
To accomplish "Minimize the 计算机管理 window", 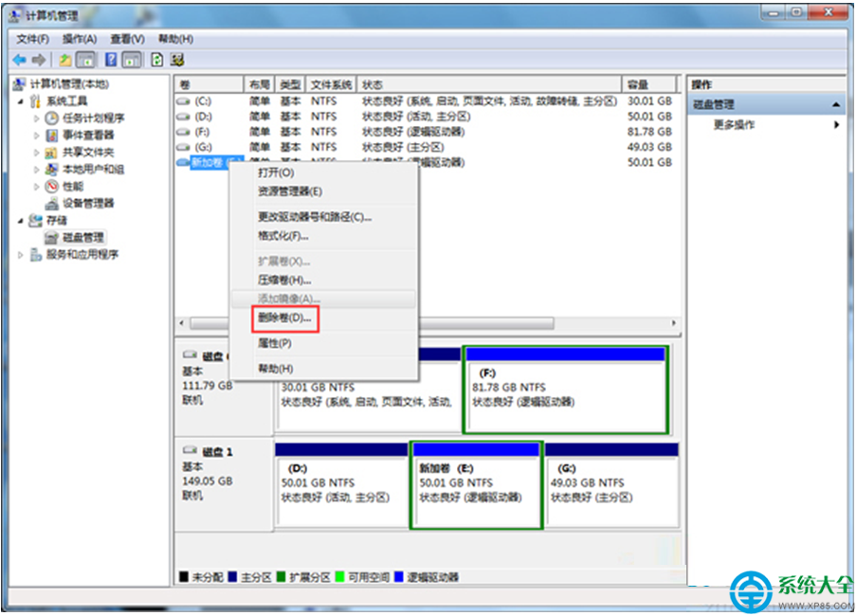I will coord(774,12).
